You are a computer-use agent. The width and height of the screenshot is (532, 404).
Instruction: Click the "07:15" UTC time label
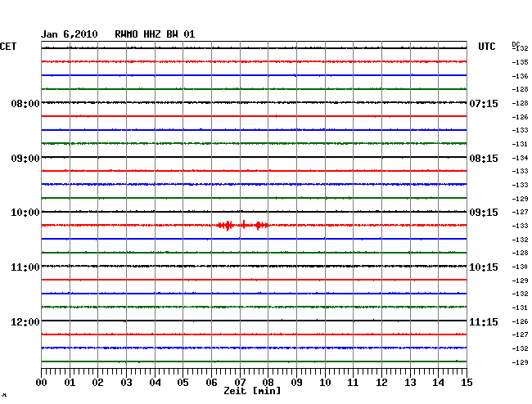coord(484,103)
